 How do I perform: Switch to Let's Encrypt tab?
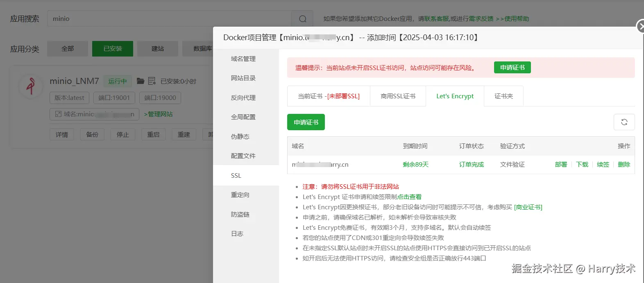tap(455, 96)
